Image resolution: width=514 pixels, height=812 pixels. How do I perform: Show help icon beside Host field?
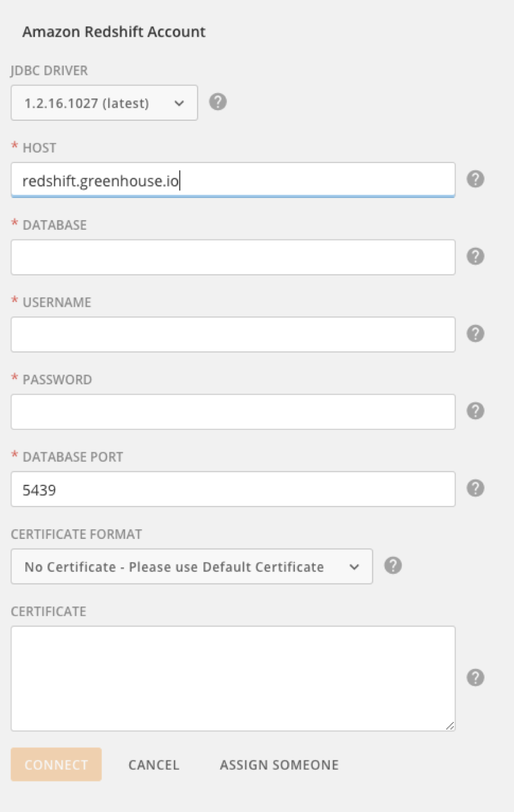tap(475, 179)
